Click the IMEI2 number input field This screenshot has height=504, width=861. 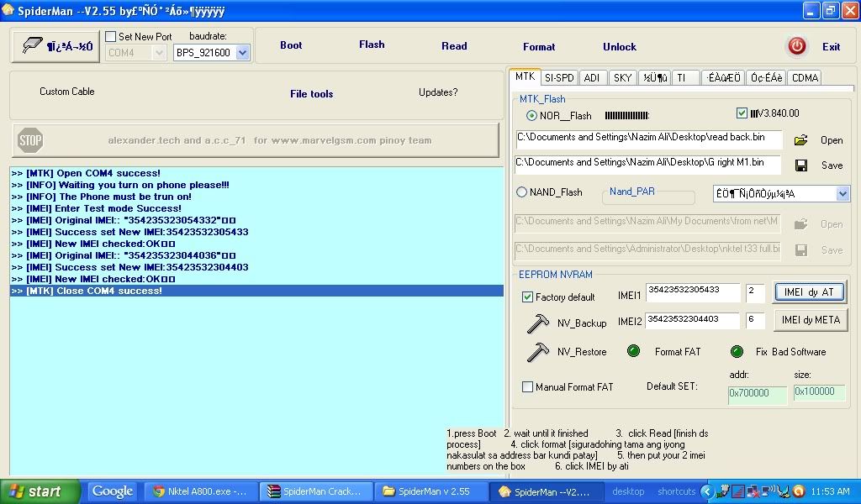(x=692, y=320)
